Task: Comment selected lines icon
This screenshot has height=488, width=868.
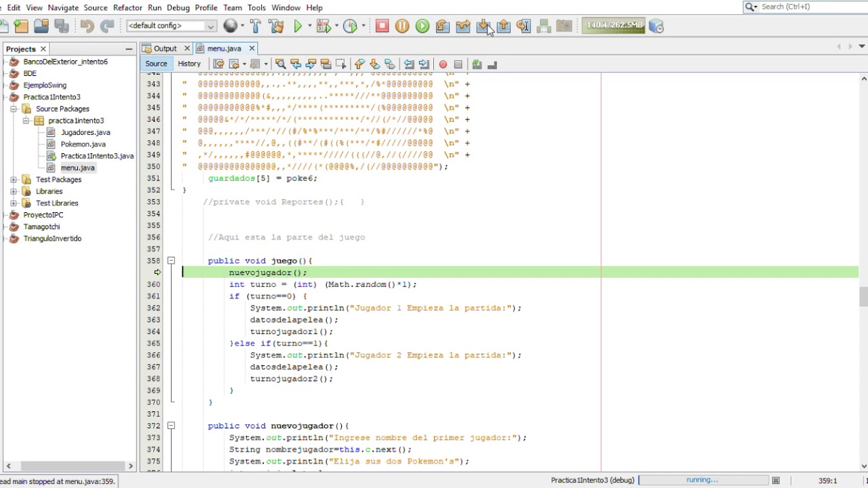Action: tap(477, 64)
